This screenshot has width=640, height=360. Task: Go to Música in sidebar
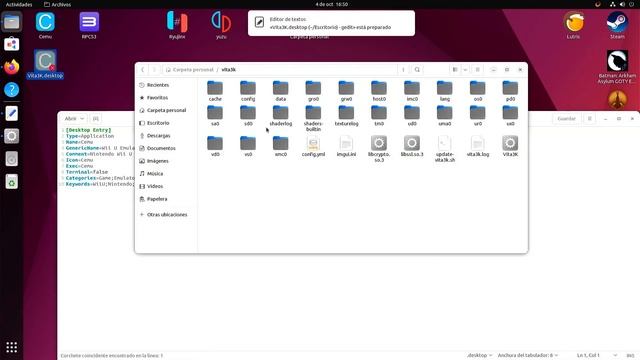point(166,173)
